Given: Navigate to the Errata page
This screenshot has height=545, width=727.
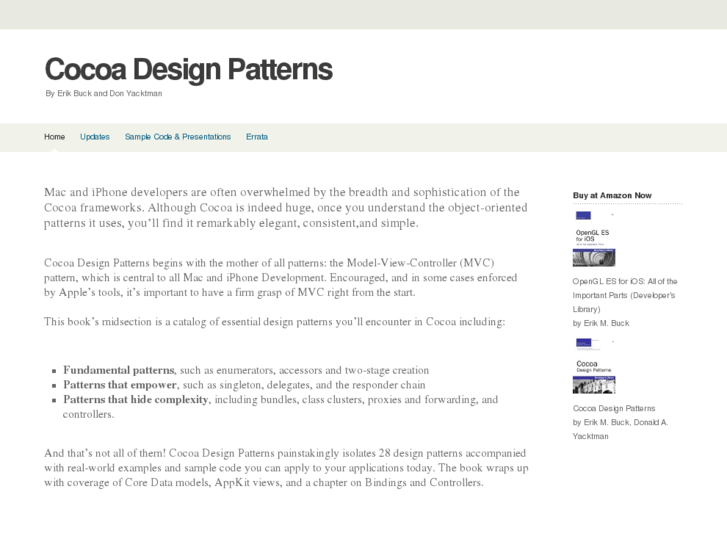Looking at the screenshot, I should [257, 137].
